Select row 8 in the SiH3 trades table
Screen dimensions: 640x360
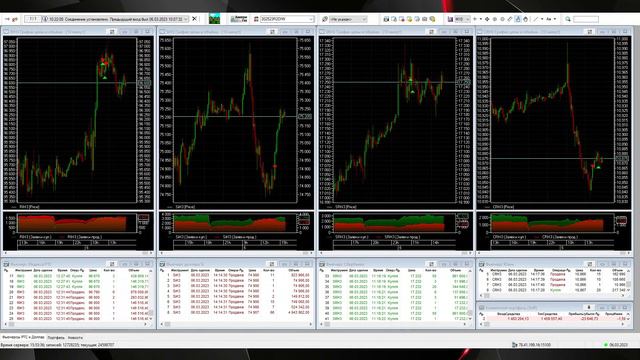(236, 313)
